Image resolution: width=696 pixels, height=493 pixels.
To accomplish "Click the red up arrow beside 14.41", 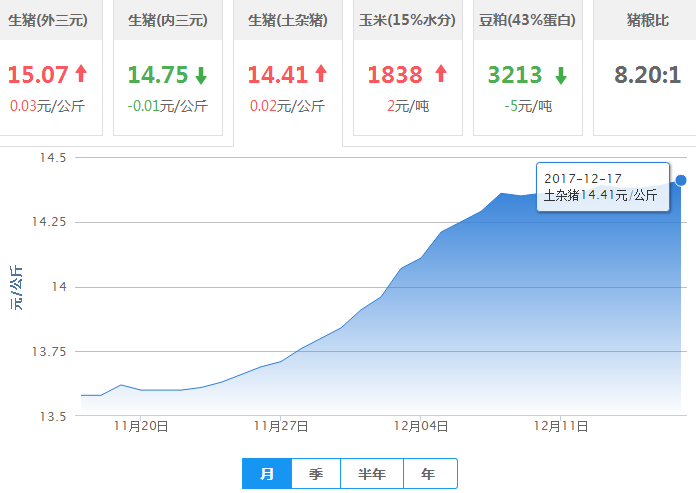I will coord(321,74).
